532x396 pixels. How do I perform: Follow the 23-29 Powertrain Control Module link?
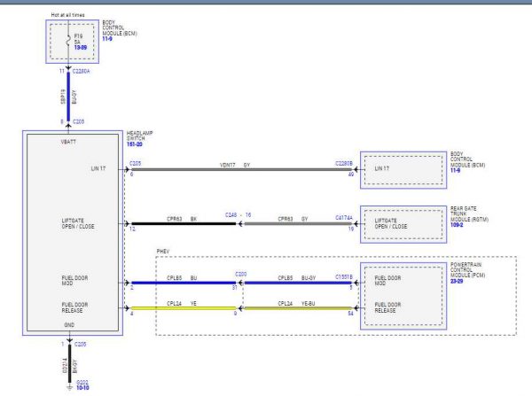[x=457, y=281]
